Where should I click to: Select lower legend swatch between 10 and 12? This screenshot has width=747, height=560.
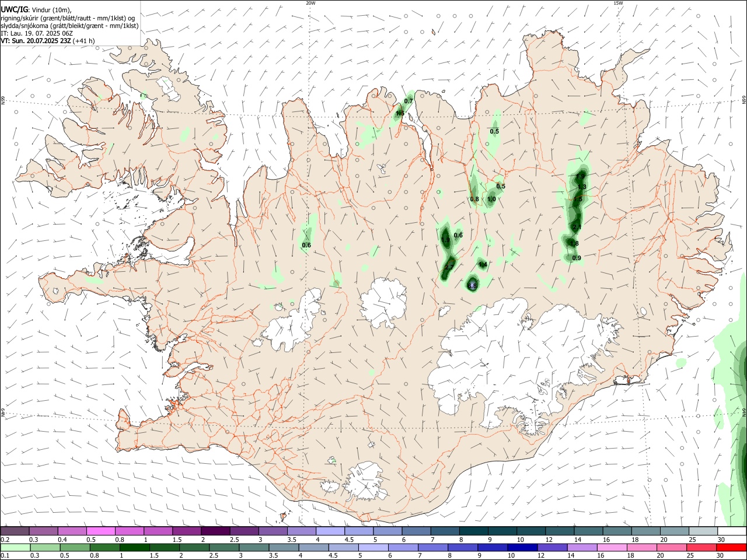coord(521,548)
